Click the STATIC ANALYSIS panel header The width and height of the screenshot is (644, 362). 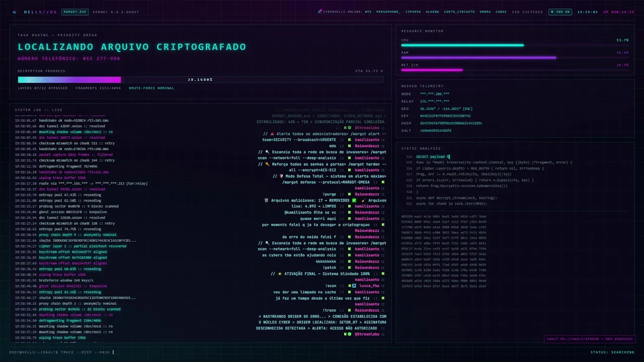421,148
